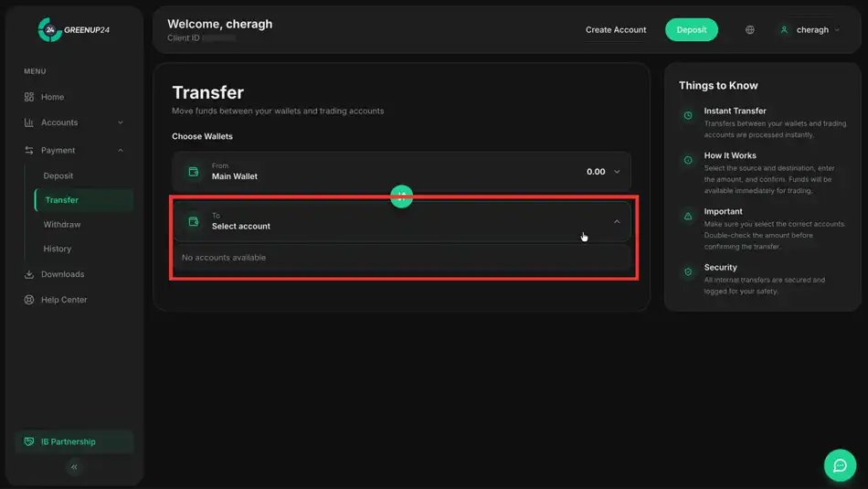
Task: Open Deposit in the Payment submenu
Action: pyautogui.click(x=58, y=175)
